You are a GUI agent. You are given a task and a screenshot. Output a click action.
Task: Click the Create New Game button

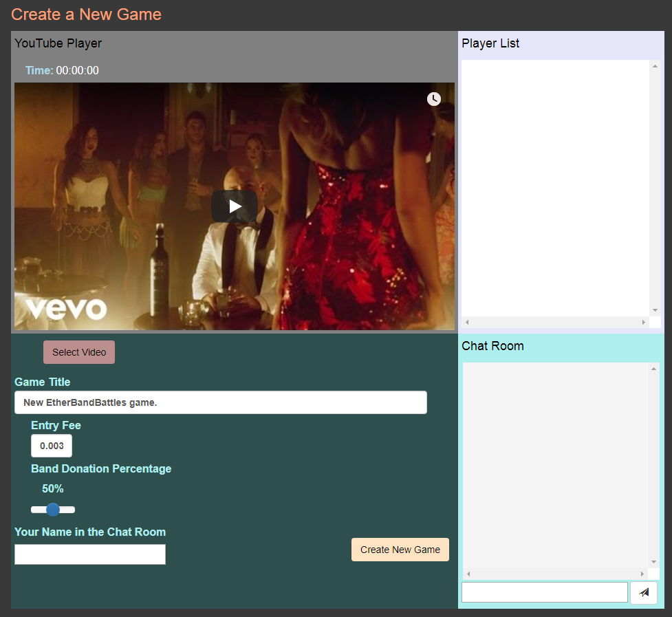(x=400, y=550)
